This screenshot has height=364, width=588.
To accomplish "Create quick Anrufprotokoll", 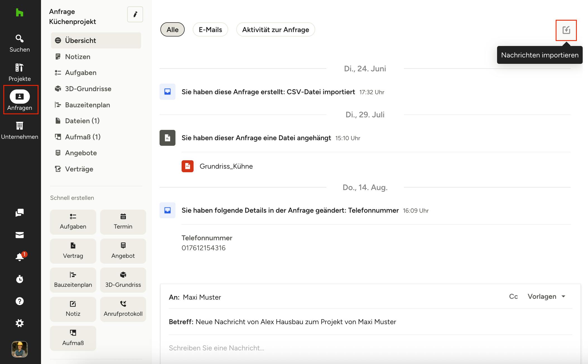I will point(123,309).
